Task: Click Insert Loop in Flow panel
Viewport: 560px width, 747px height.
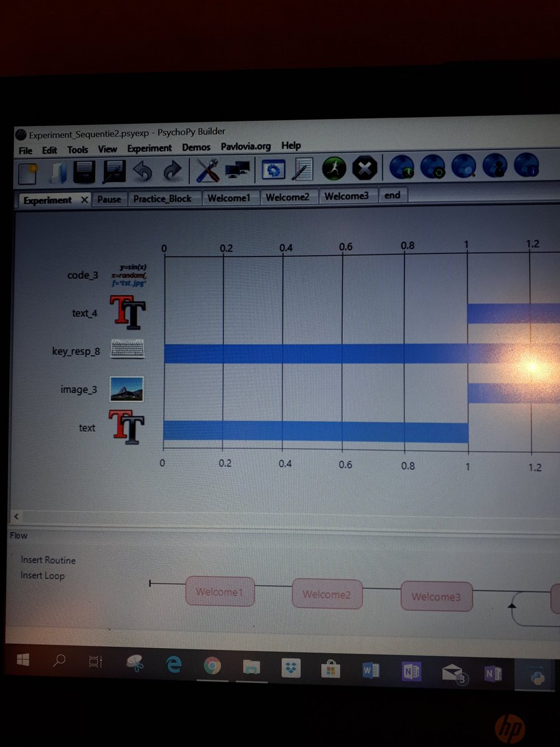Action: click(x=42, y=576)
